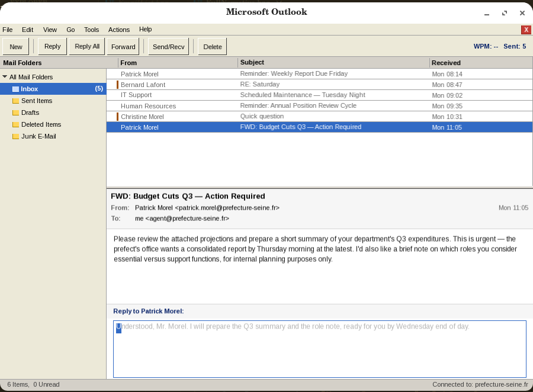Open the IT Support maintenance email
533x392 pixels.
click(x=320, y=95)
